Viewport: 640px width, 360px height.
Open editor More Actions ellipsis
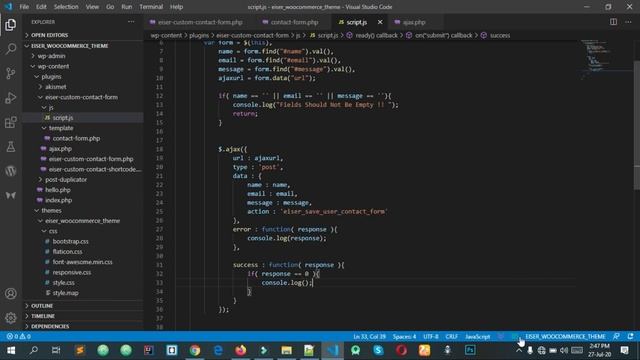click(628, 22)
